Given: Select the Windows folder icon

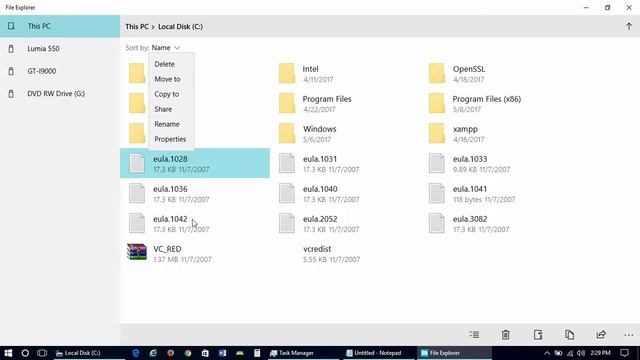Looking at the screenshot, I should click(287, 133).
